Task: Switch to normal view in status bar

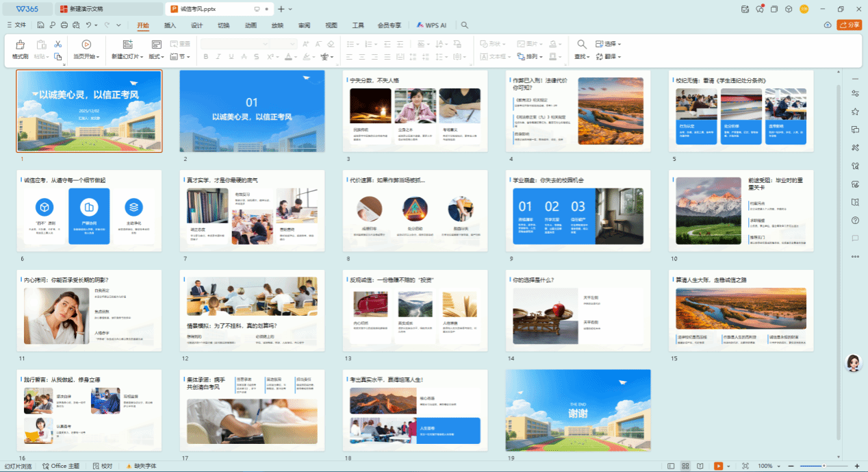Action: click(x=671, y=466)
